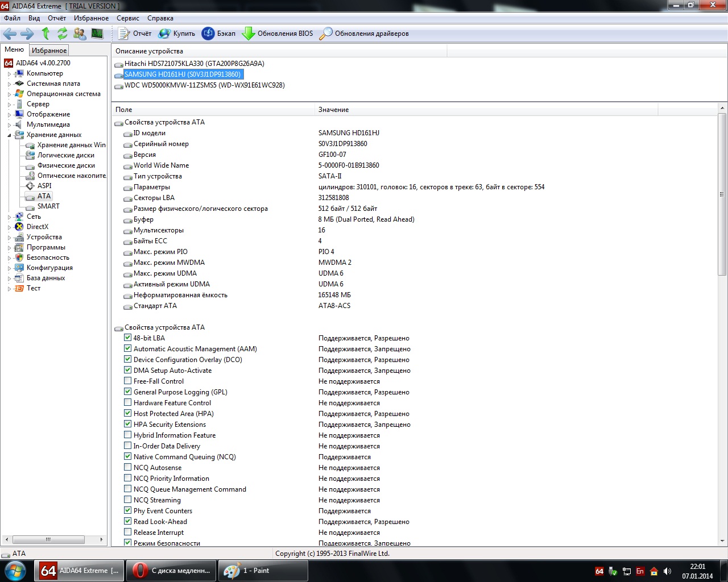The height and width of the screenshot is (582, 728).
Task: Click network tray icon
Action: [626, 571]
